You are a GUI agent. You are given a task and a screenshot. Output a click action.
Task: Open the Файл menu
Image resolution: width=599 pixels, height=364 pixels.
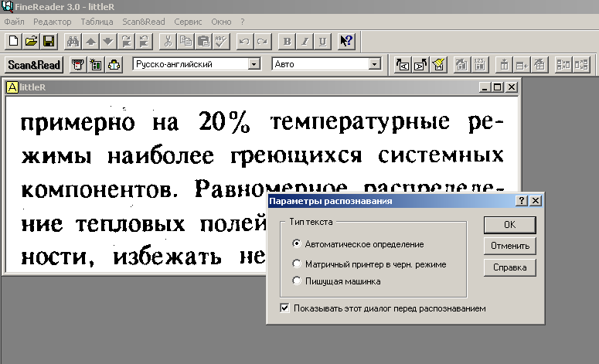[x=14, y=22]
